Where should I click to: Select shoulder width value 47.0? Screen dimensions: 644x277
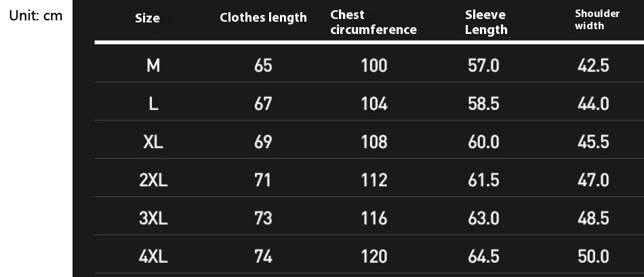pyautogui.click(x=592, y=181)
